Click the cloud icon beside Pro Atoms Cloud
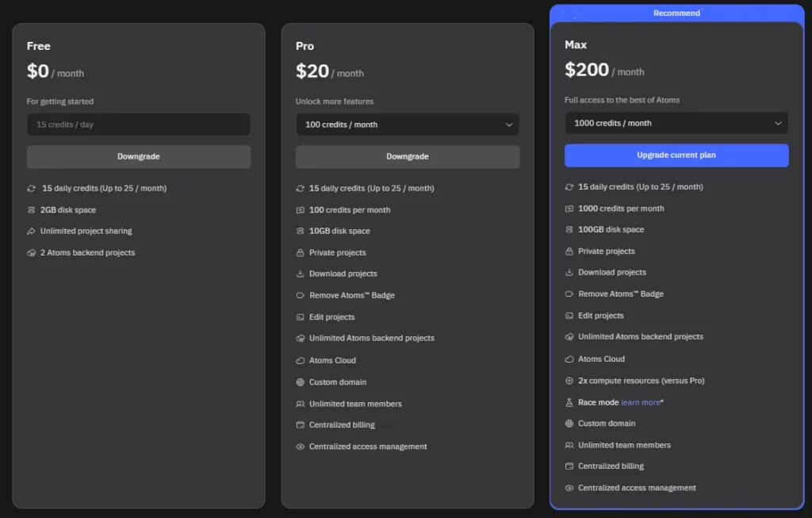The height and width of the screenshot is (518, 812). (x=300, y=360)
